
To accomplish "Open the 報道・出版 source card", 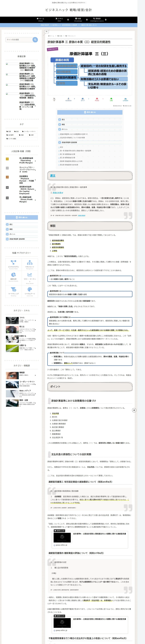I will coord(22,403).
